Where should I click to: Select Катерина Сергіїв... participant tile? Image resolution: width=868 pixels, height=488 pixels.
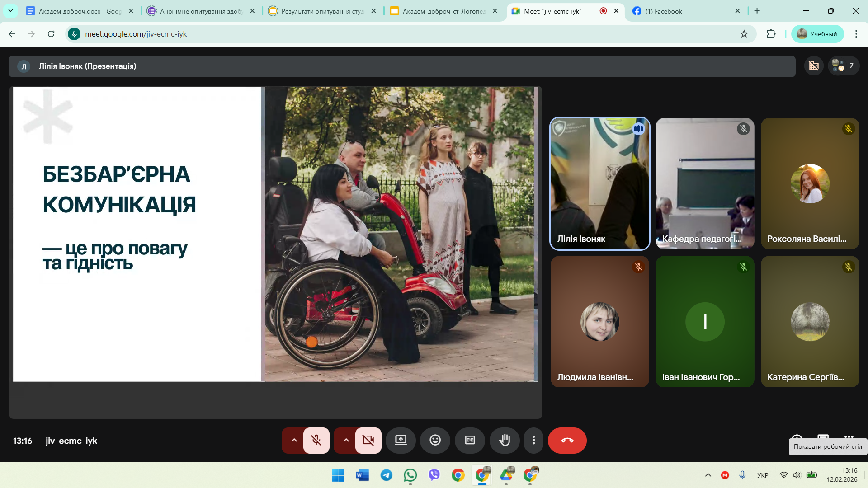pyautogui.click(x=810, y=322)
